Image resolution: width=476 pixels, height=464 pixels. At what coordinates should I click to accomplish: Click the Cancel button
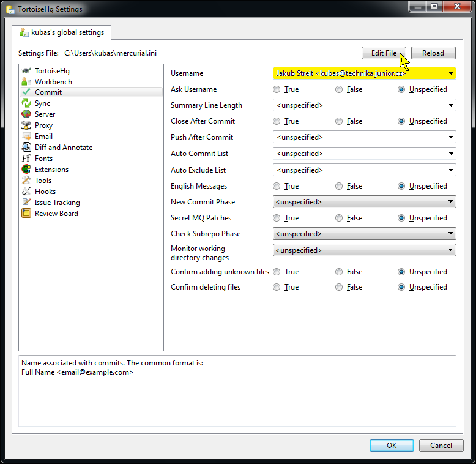(x=441, y=445)
